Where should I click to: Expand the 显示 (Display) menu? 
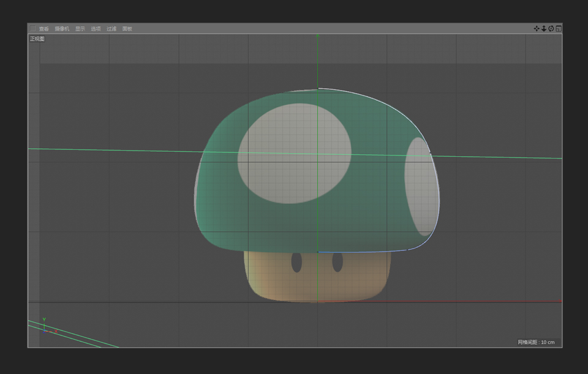pyautogui.click(x=80, y=29)
